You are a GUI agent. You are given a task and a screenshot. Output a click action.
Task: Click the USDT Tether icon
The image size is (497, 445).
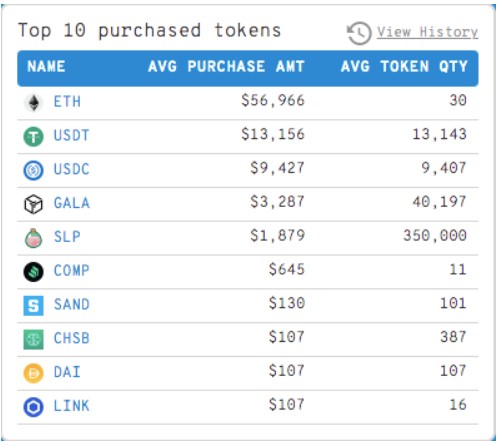click(33, 137)
